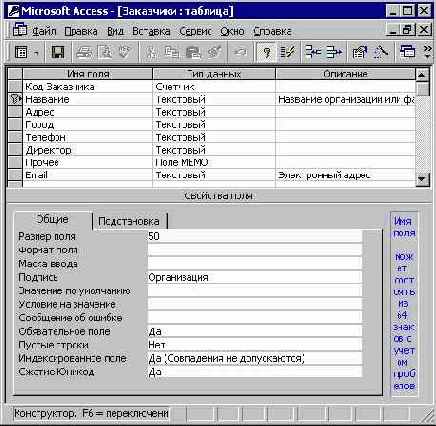This screenshot has width=436, height=426.
Task: Click data type Текстовый in Название row
Action: (214, 99)
